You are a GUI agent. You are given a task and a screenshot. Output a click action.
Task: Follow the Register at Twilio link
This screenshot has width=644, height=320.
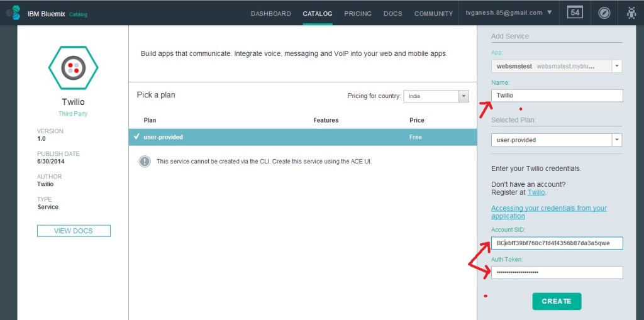click(x=536, y=192)
